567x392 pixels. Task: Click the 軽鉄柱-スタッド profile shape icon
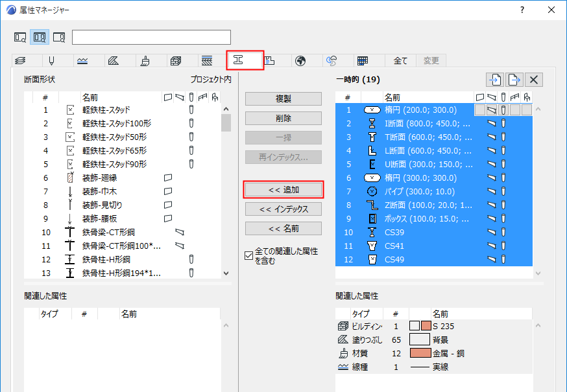(x=70, y=110)
